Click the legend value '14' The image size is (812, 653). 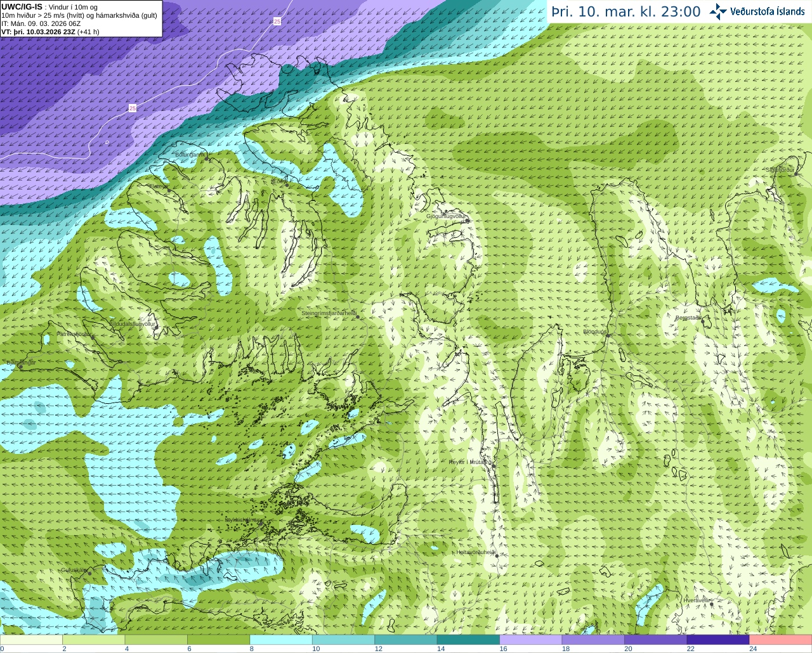point(441,649)
